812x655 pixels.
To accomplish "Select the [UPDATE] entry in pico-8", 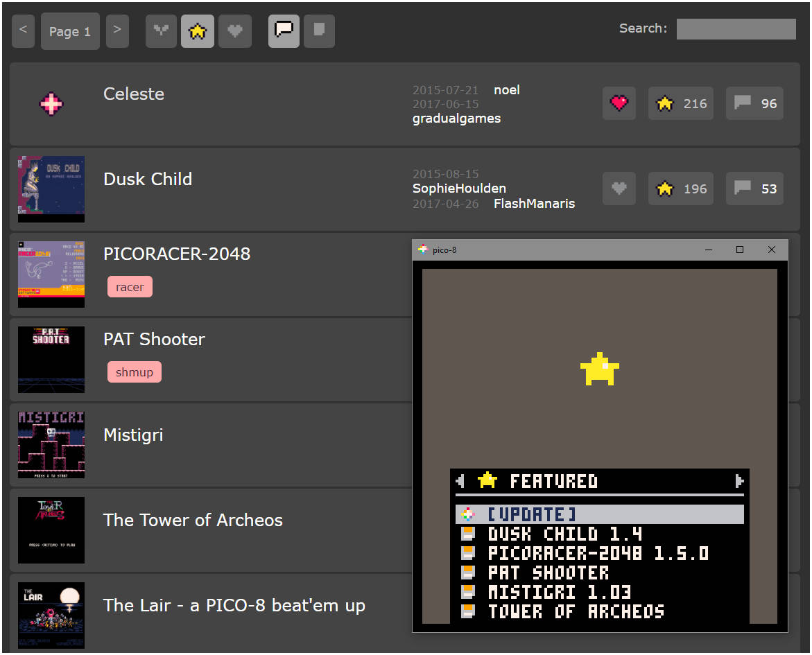I will pyautogui.click(x=600, y=514).
